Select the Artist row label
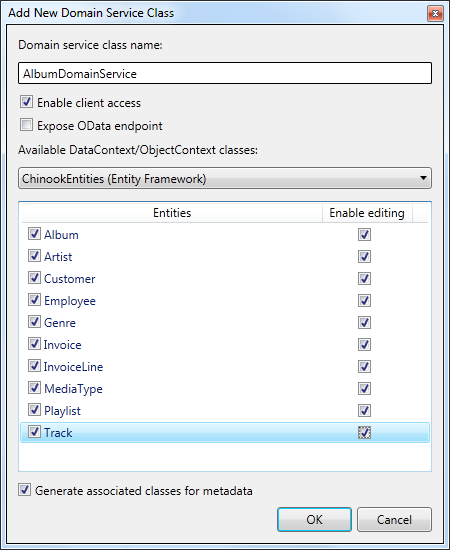Screen dimensions: 450x550 (x=58, y=257)
